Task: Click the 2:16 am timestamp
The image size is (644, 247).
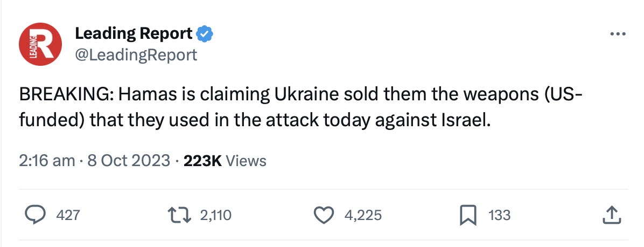Action: (47, 161)
